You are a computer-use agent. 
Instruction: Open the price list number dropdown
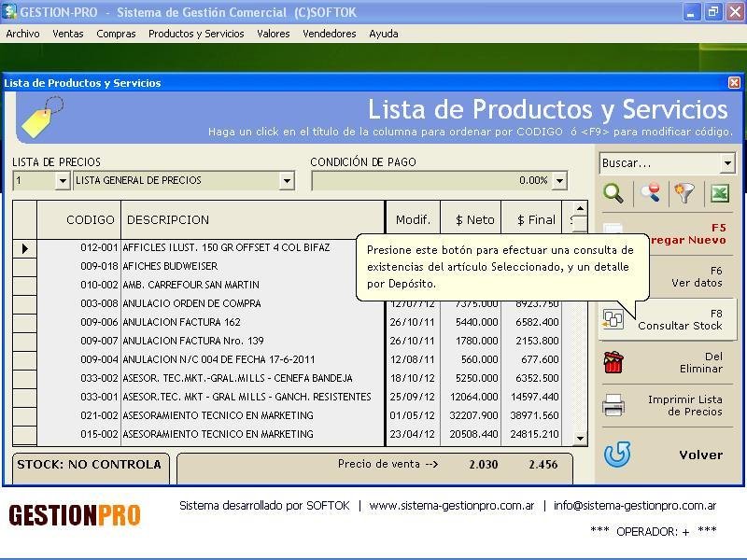click(63, 181)
